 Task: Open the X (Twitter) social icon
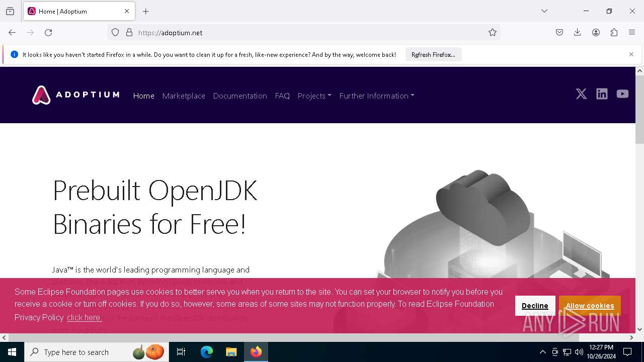tap(581, 94)
